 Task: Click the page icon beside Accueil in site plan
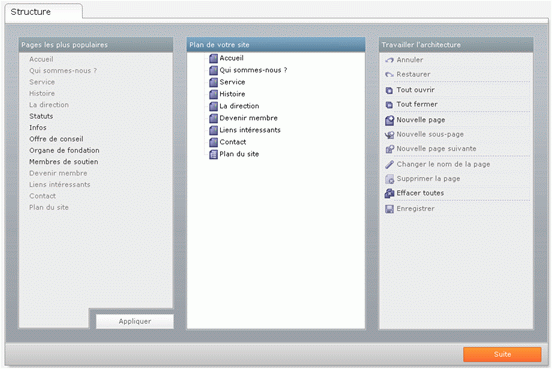(213, 58)
